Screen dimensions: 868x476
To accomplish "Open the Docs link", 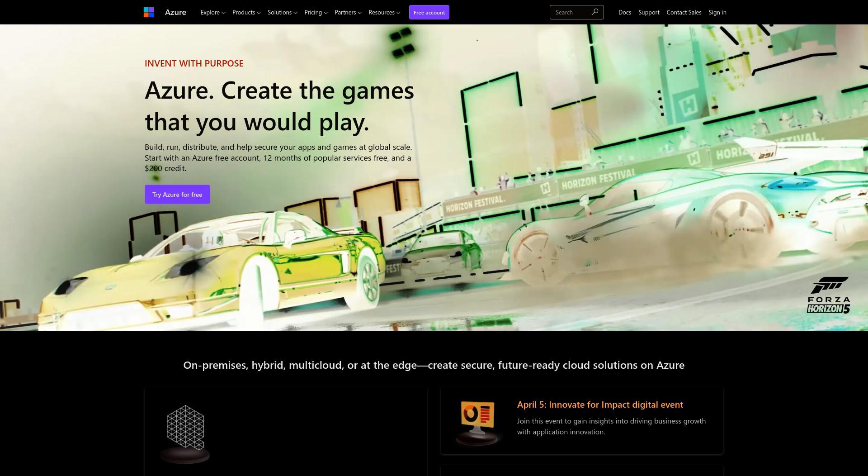I will pyautogui.click(x=625, y=12).
